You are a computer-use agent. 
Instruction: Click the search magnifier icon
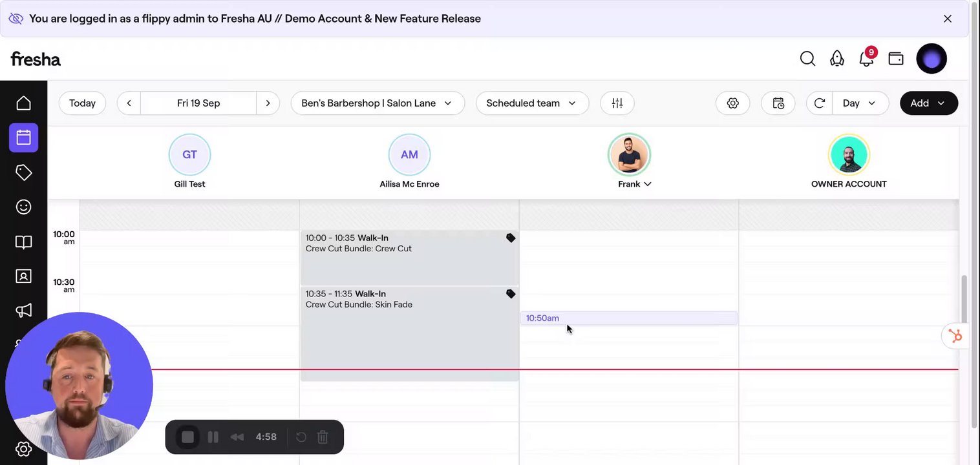[807, 59]
